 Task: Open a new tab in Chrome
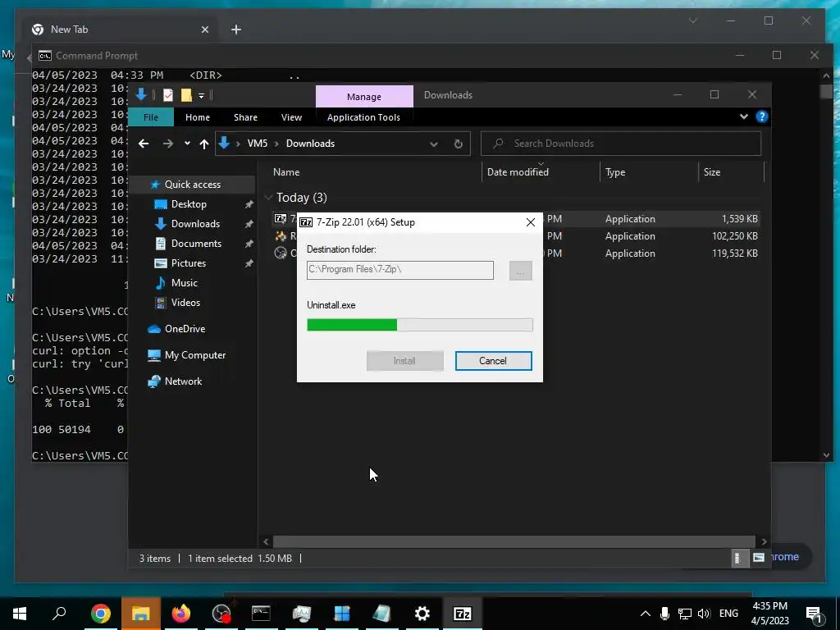(236, 30)
